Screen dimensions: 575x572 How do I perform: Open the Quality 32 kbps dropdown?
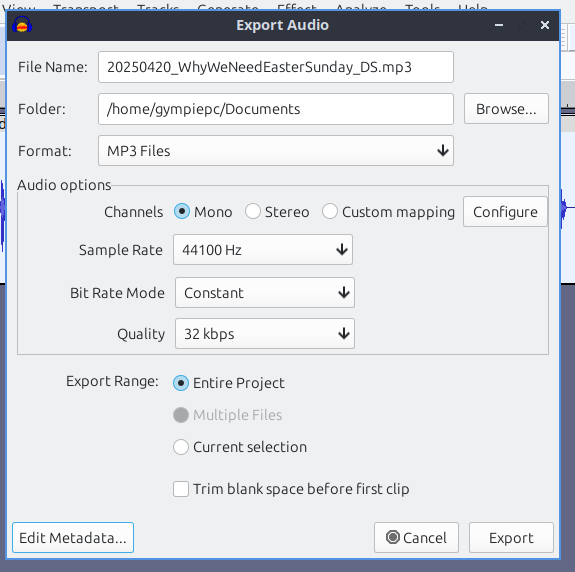tap(265, 334)
